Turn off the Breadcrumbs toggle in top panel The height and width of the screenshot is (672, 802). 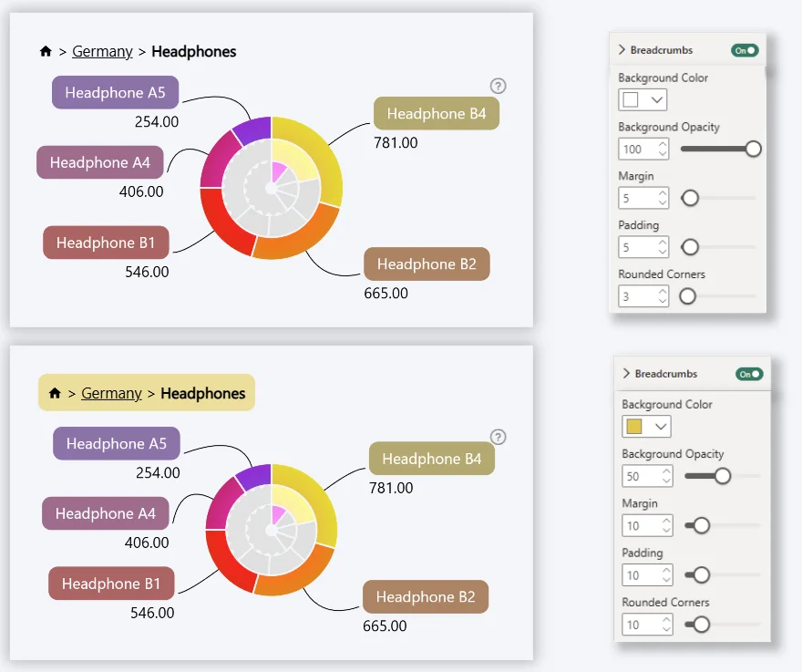(x=745, y=50)
